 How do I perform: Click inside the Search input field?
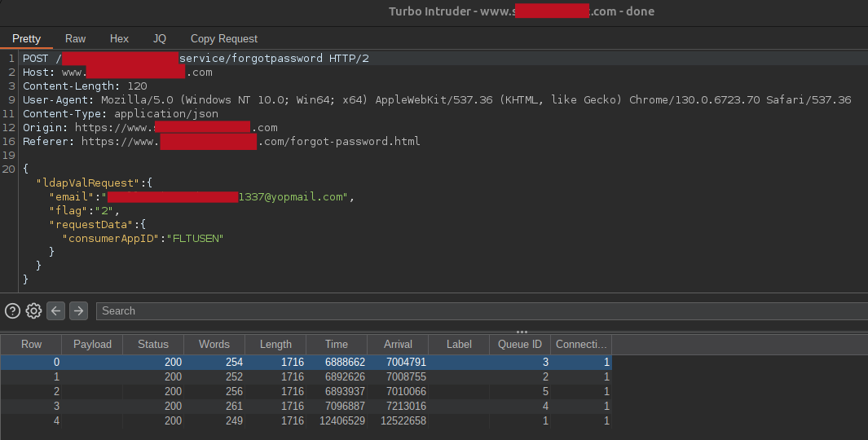click(481, 310)
